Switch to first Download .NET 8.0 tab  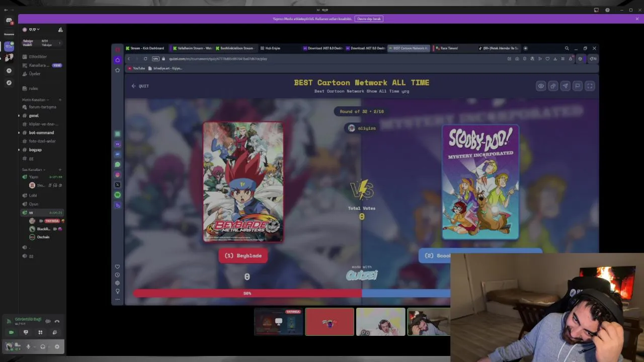pyautogui.click(x=323, y=48)
